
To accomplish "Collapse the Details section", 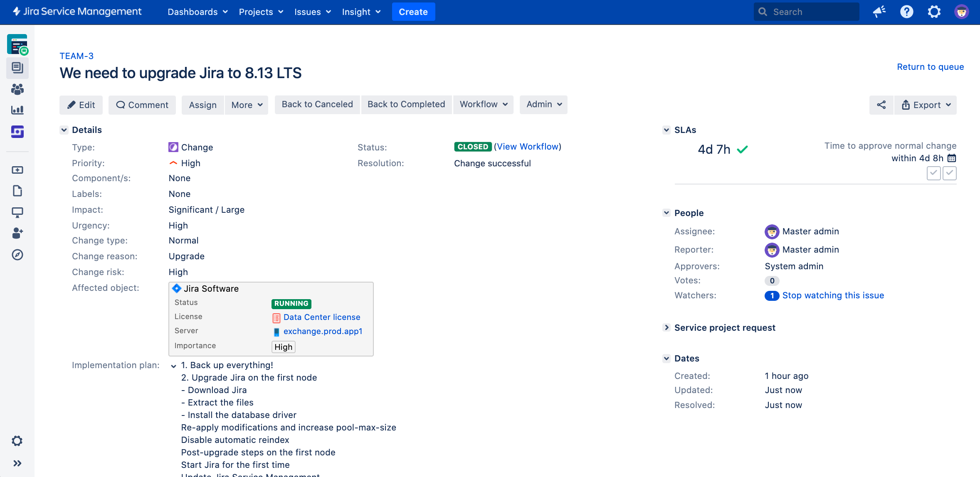I will pos(64,130).
